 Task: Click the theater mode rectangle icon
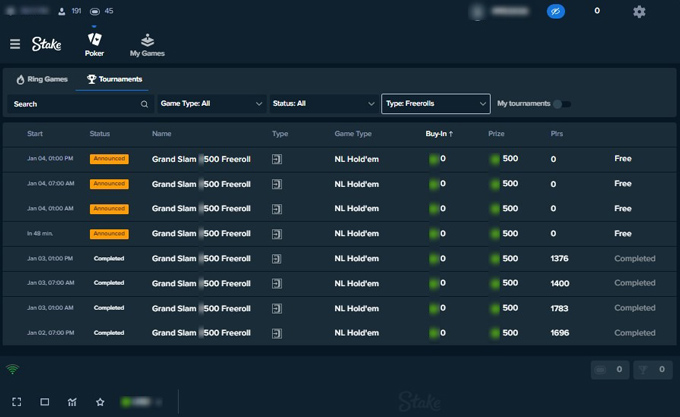click(45, 402)
